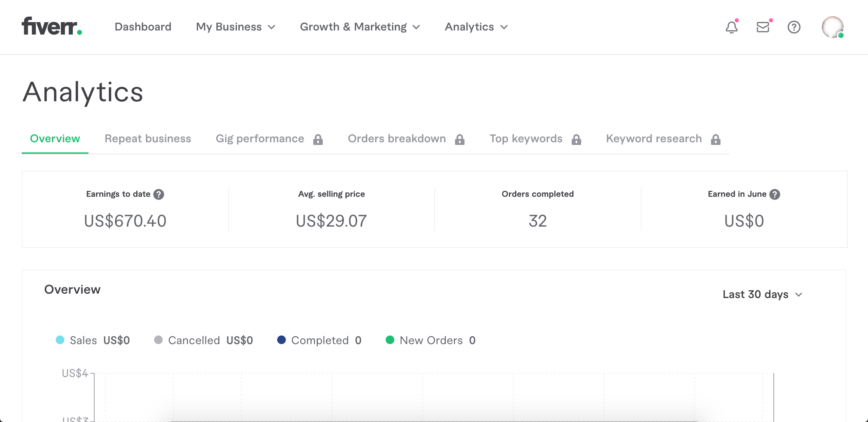Toggle the Sales series in the chart legend
This screenshot has width=868, height=422.
(83, 340)
